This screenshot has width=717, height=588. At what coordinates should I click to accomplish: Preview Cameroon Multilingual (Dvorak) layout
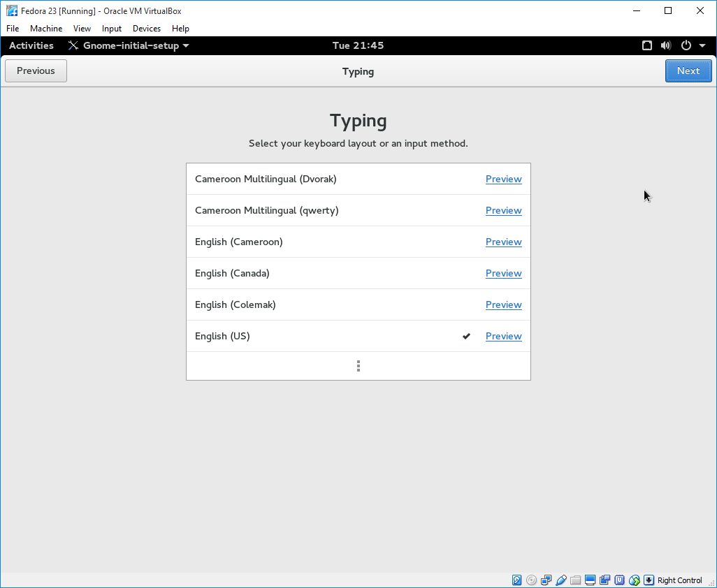pos(503,179)
